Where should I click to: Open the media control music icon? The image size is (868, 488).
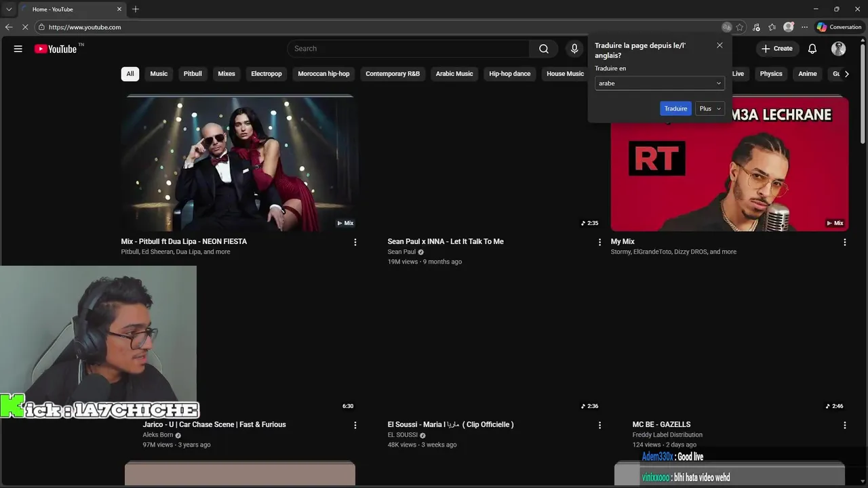click(x=756, y=27)
